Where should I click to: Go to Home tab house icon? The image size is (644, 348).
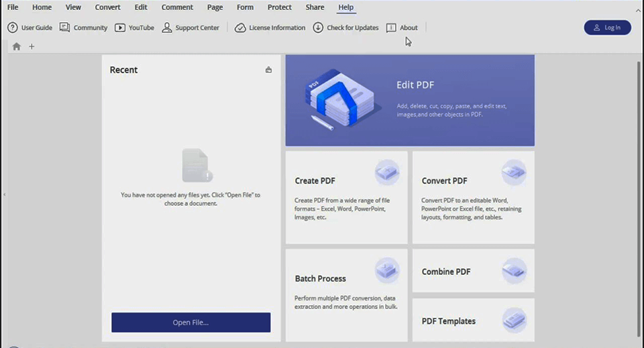point(17,46)
